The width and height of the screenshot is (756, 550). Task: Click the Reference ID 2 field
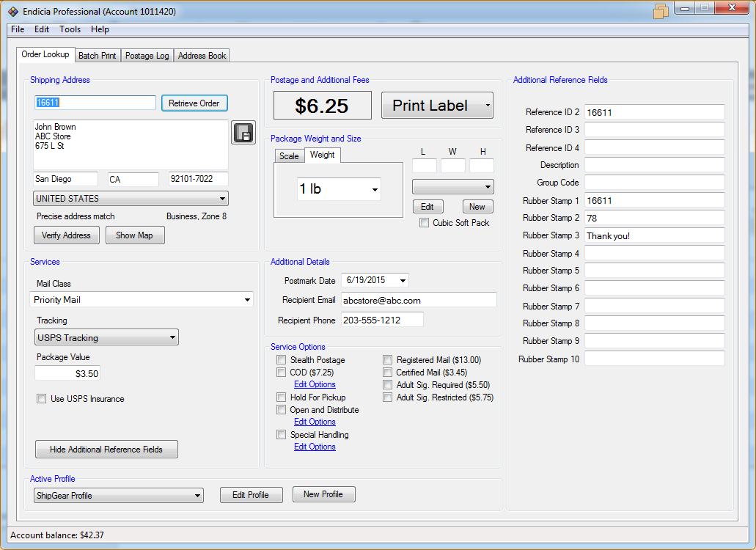[654, 112]
